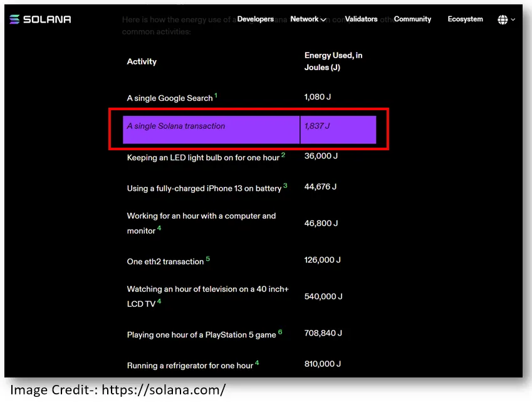
Task: Follow footnote 5 beside eth2 transaction
Action: 207,259
